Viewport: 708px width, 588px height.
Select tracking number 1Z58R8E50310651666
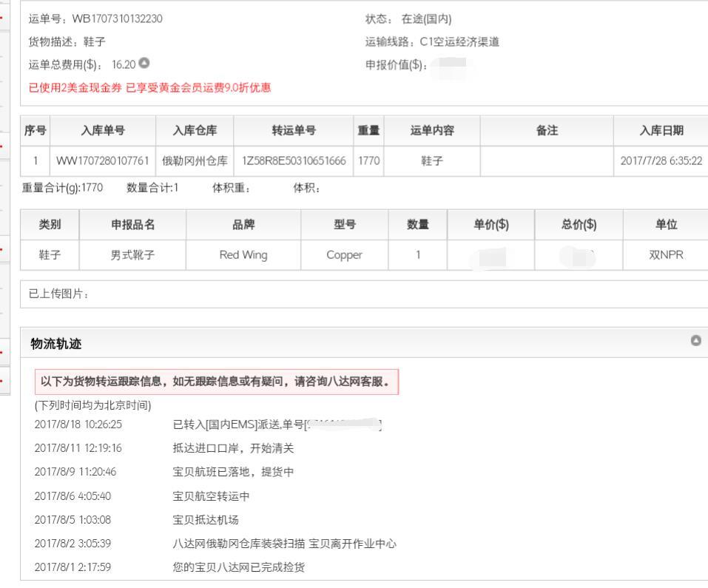point(293,160)
